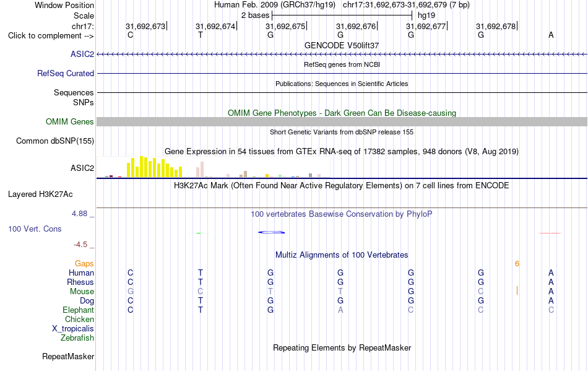Image resolution: width=588 pixels, height=371 pixels.
Task: Click 'Multiz Alignments of 100 Vertebrates' title
Action: point(342,255)
